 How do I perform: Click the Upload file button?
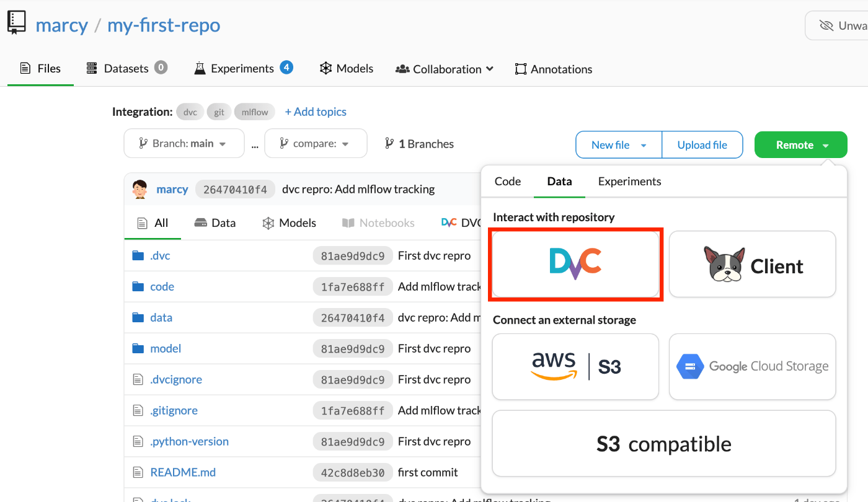point(702,145)
